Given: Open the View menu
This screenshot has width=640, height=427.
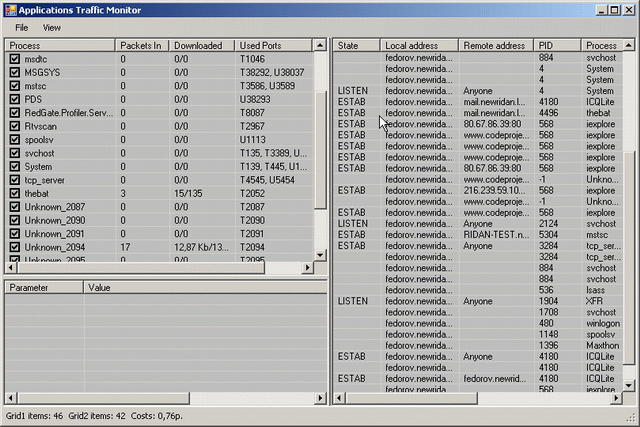Looking at the screenshot, I should 52,28.
